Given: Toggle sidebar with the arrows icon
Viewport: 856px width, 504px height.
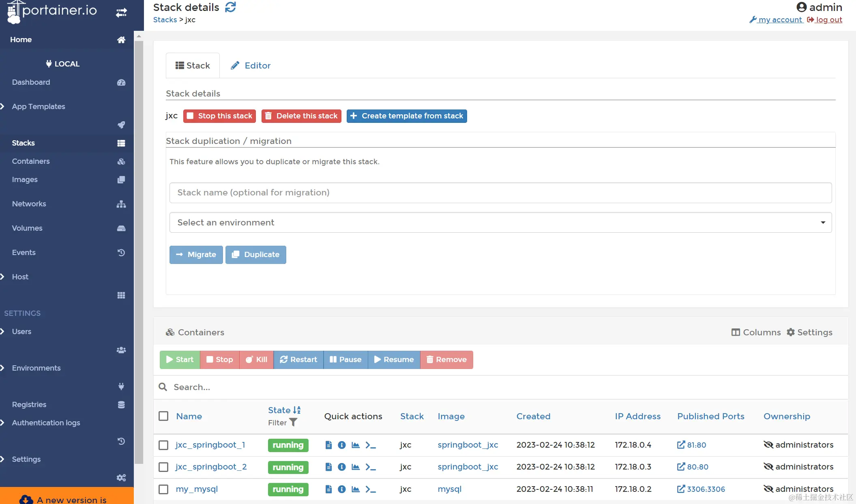Looking at the screenshot, I should (121, 13).
